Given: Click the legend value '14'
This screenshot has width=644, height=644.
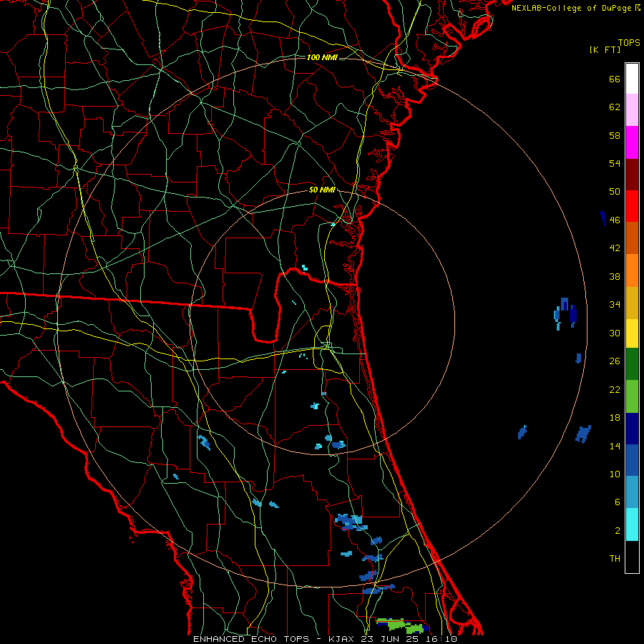Looking at the screenshot, I should tap(615, 446).
